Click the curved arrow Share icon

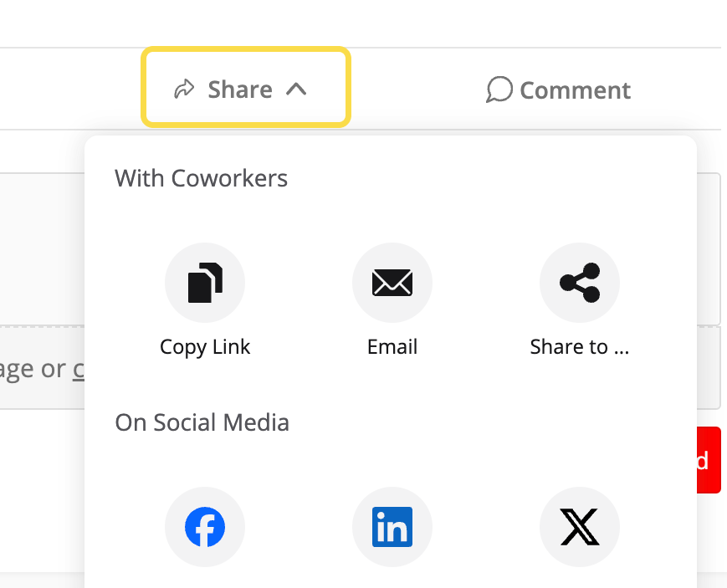pos(184,89)
